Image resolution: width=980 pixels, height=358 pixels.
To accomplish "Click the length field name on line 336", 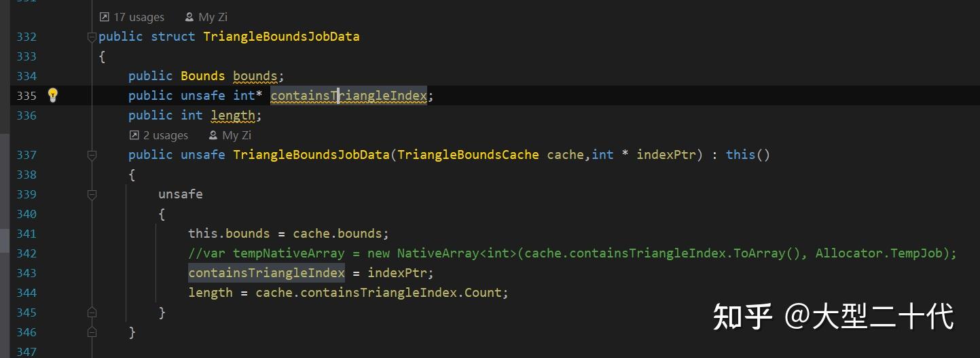I will click(x=232, y=115).
